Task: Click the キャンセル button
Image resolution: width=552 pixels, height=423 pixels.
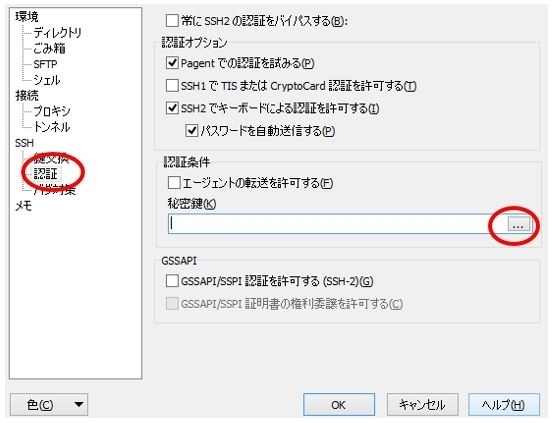Action: 422,405
